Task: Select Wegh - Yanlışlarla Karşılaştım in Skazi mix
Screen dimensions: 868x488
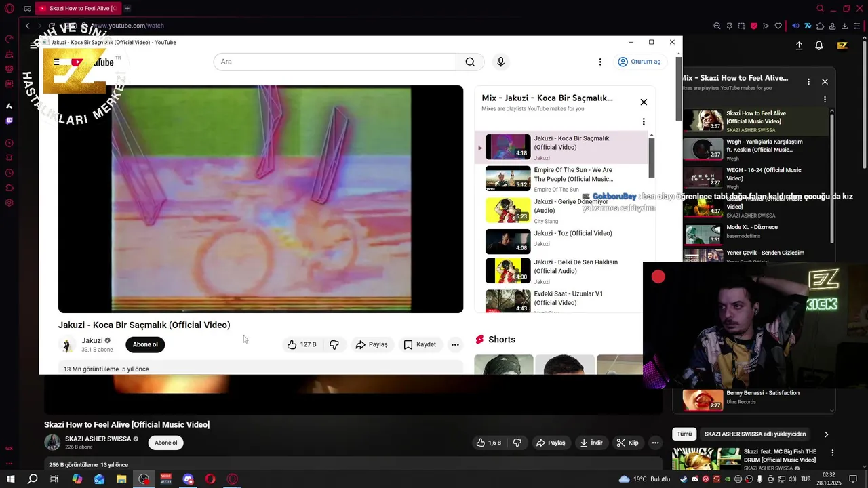Action: 755,149
